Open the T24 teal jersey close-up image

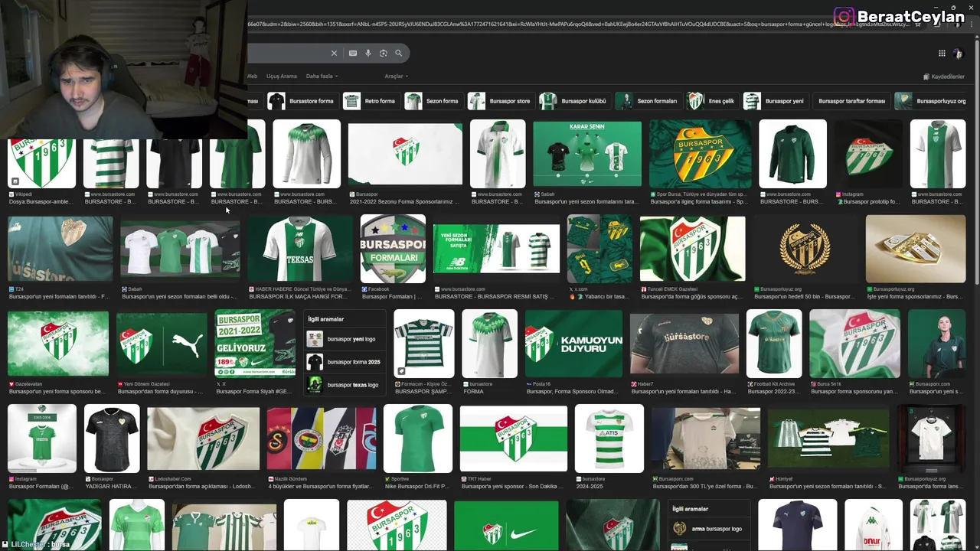coord(60,249)
